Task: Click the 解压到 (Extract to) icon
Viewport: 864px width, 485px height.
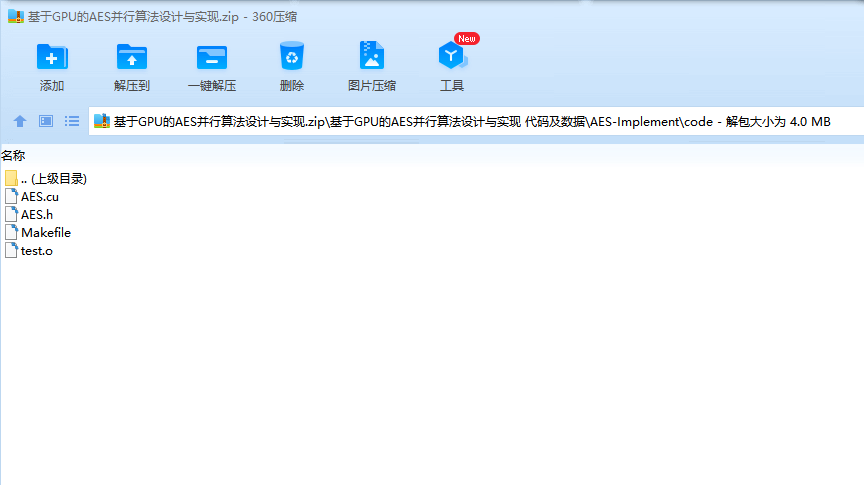Action: [x=132, y=57]
